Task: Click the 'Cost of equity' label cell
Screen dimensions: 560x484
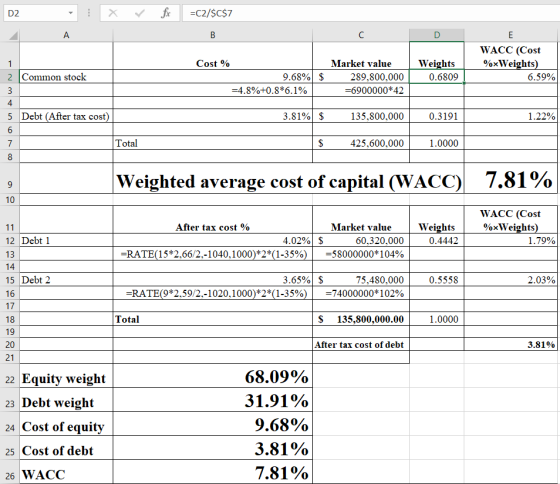Action: 66,424
